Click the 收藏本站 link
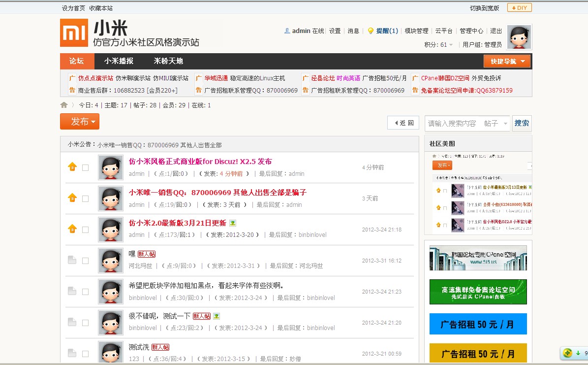The image size is (588, 365). point(101,8)
